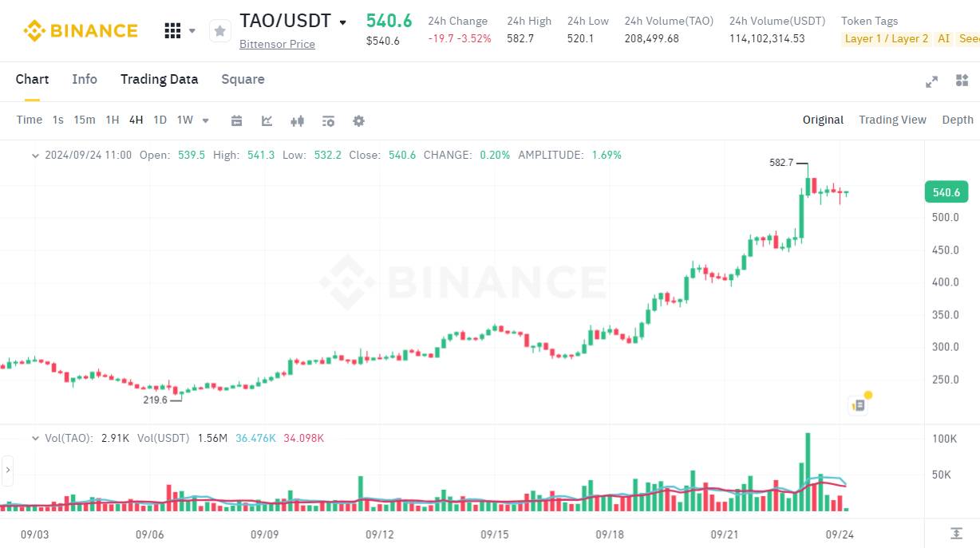The image size is (980, 548).
Task: Open the Trading Data tab
Action: tap(159, 79)
